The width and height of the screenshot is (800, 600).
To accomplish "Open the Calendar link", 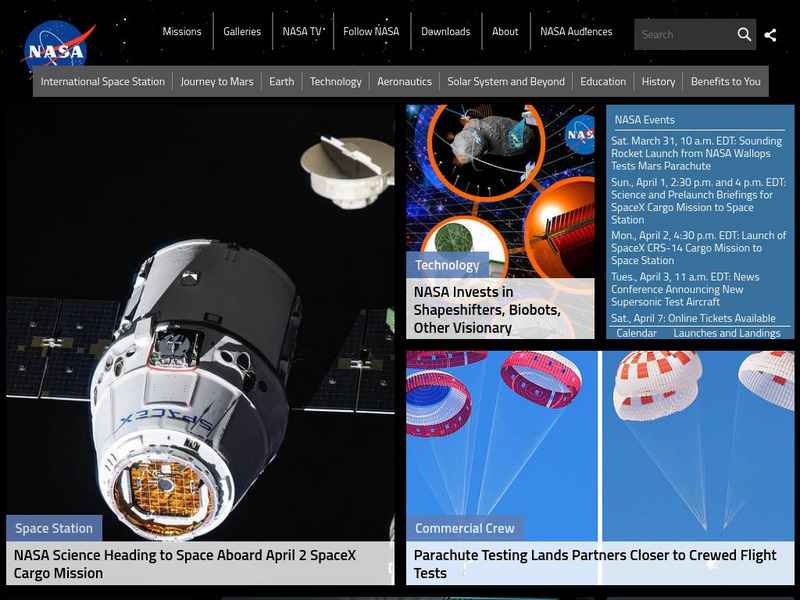I will (636, 333).
